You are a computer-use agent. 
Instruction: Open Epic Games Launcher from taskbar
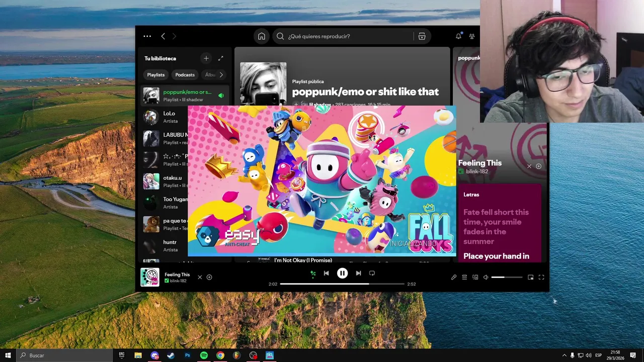(121, 355)
